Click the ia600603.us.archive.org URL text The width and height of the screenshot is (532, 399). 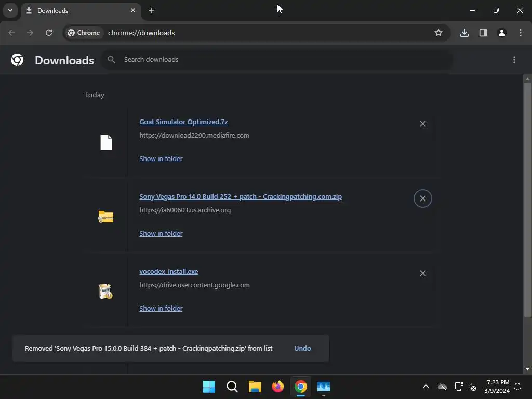pos(185,210)
